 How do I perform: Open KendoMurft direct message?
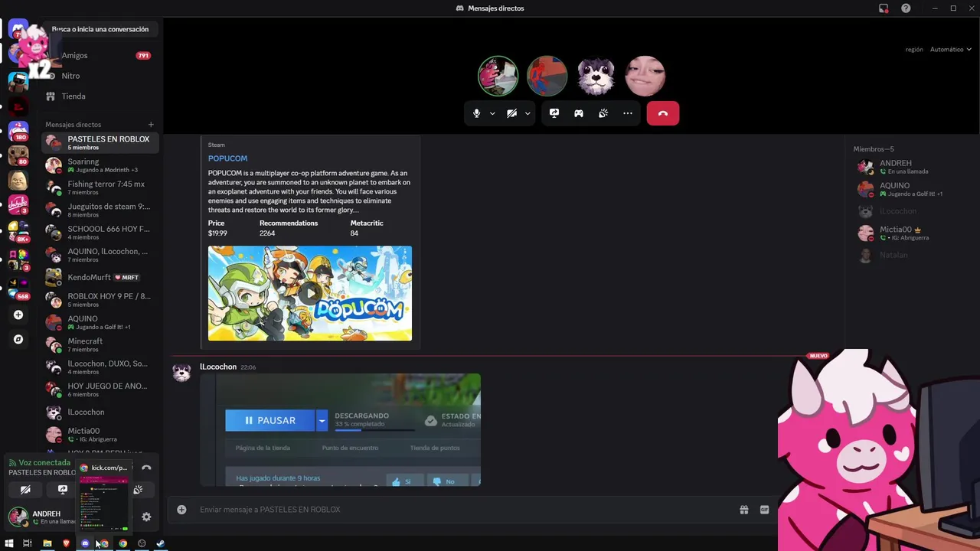click(100, 277)
